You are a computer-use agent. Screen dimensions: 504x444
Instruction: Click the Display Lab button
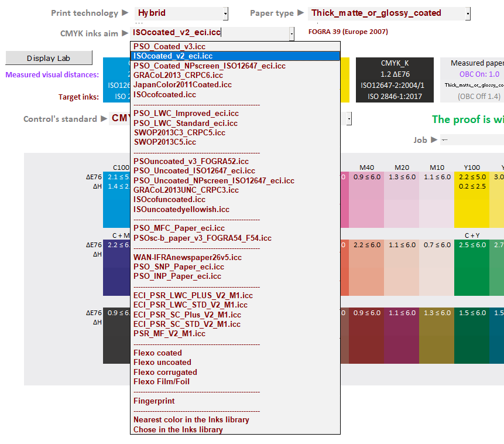click(x=49, y=58)
